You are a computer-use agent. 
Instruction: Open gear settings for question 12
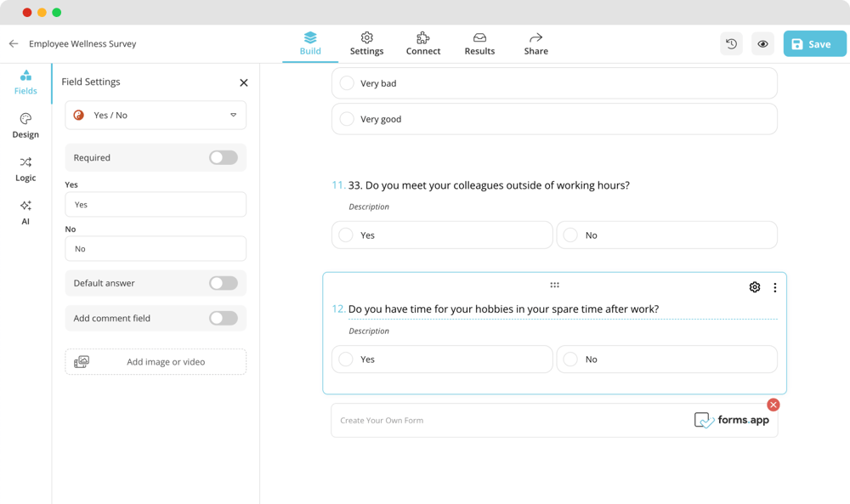pyautogui.click(x=755, y=287)
